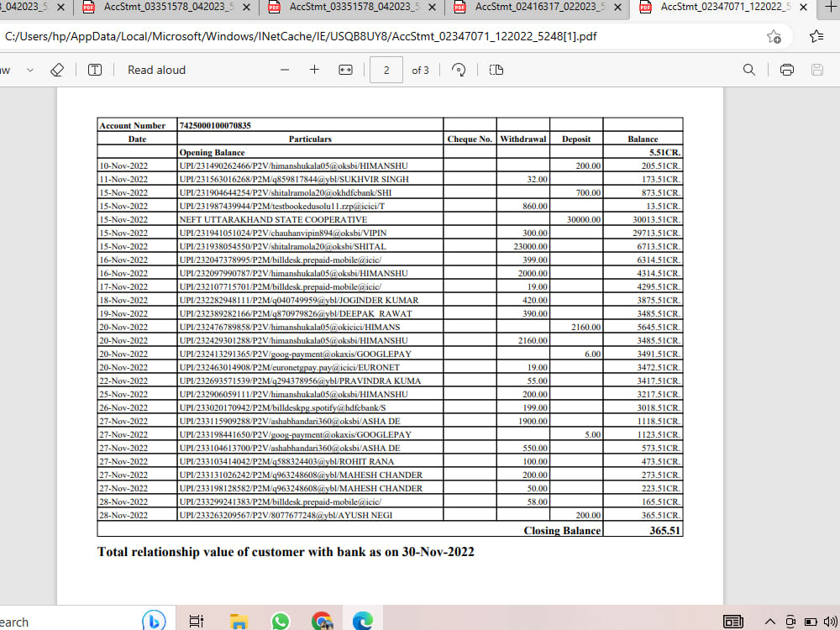Open the volume control in the tray
The image size is (840, 630).
tap(831, 622)
